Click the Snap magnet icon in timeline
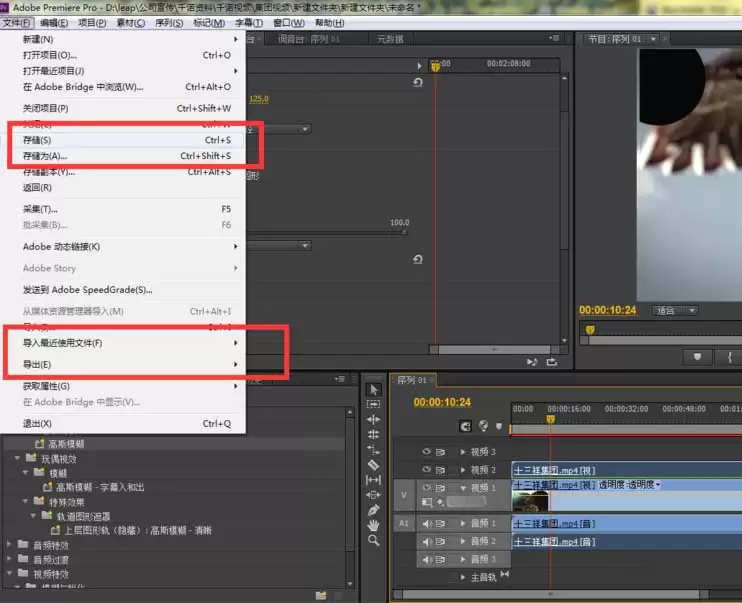 465,425
